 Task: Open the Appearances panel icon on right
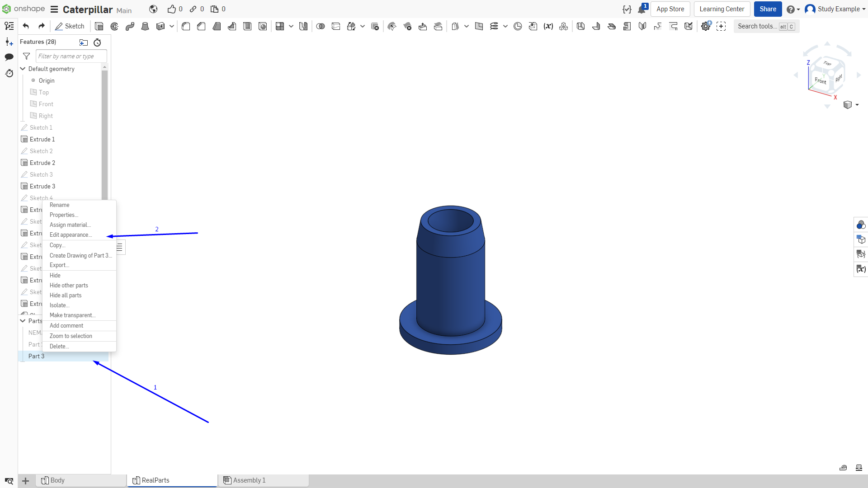tap(861, 225)
